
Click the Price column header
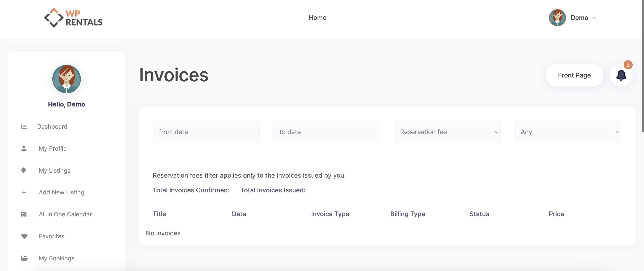[556, 214]
